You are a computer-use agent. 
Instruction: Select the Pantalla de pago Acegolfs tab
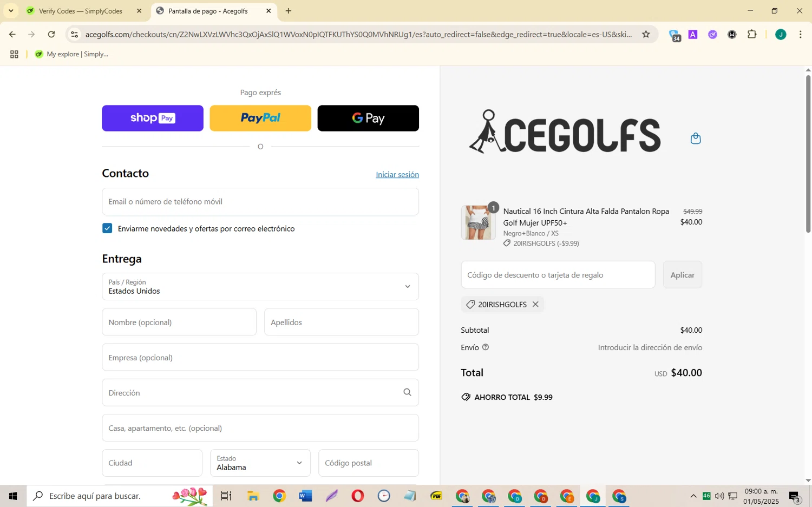(208, 11)
